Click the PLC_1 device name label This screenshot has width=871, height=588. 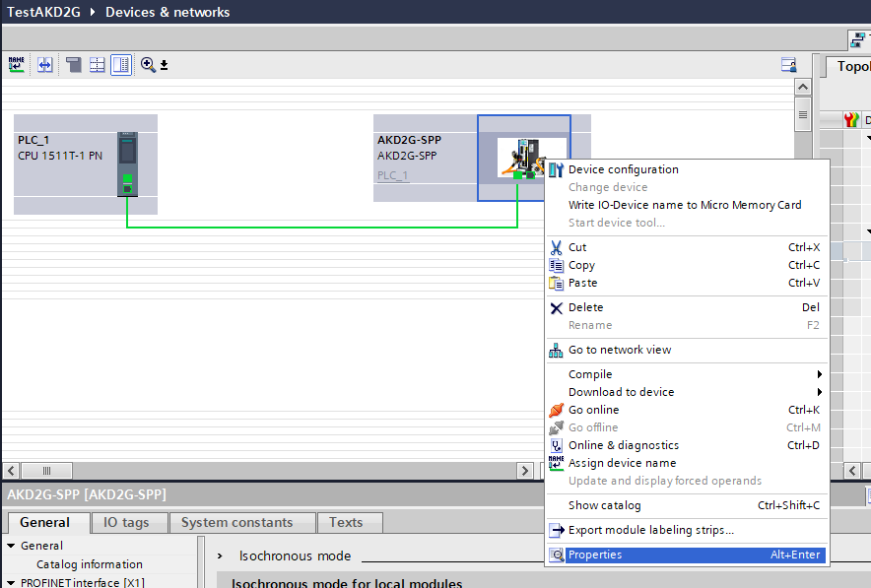[x=33, y=140]
